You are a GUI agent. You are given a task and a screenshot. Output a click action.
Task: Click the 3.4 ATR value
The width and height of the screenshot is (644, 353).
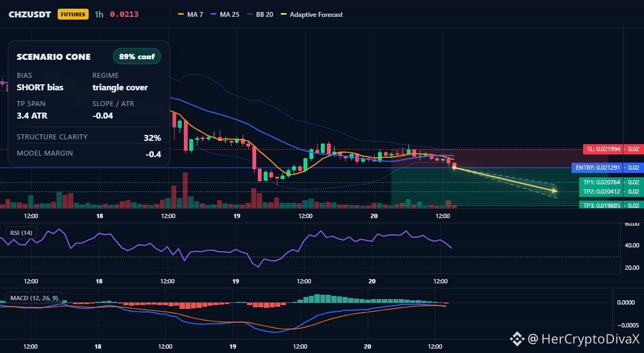[32, 116]
